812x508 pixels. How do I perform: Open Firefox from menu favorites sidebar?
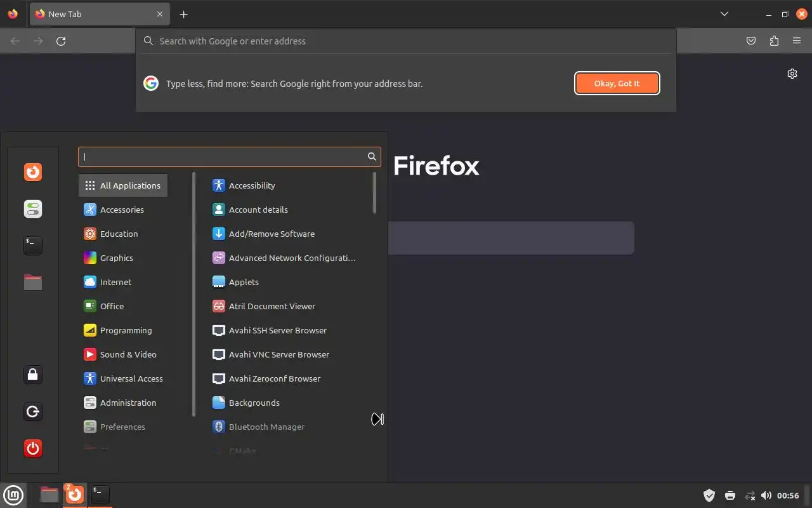click(x=33, y=172)
